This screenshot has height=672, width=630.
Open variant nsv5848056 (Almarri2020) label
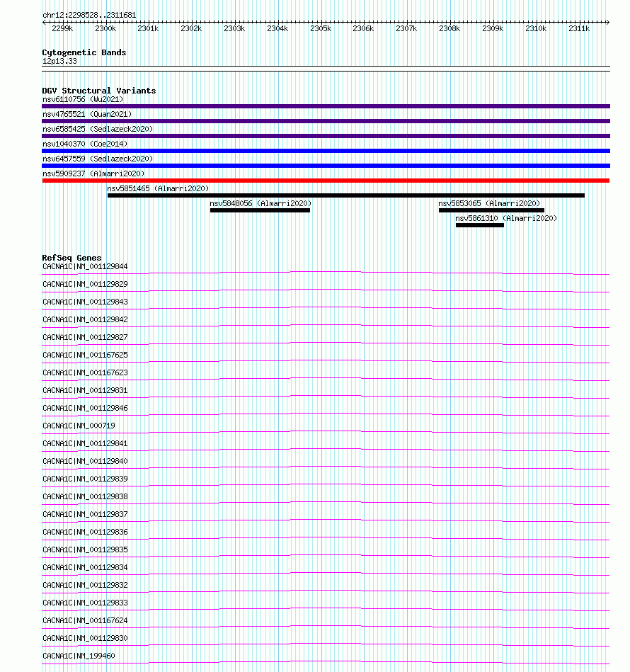click(260, 203)
